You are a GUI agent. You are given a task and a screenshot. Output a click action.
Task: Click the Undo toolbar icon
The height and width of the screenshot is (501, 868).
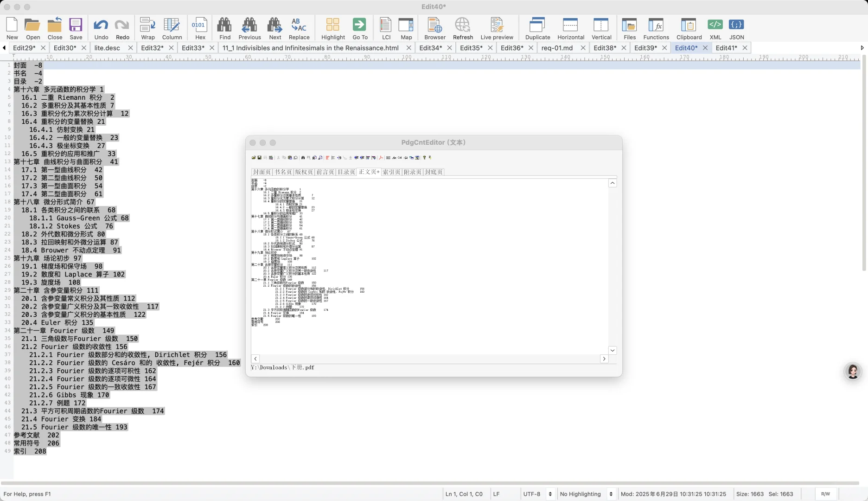pos(101,28)
